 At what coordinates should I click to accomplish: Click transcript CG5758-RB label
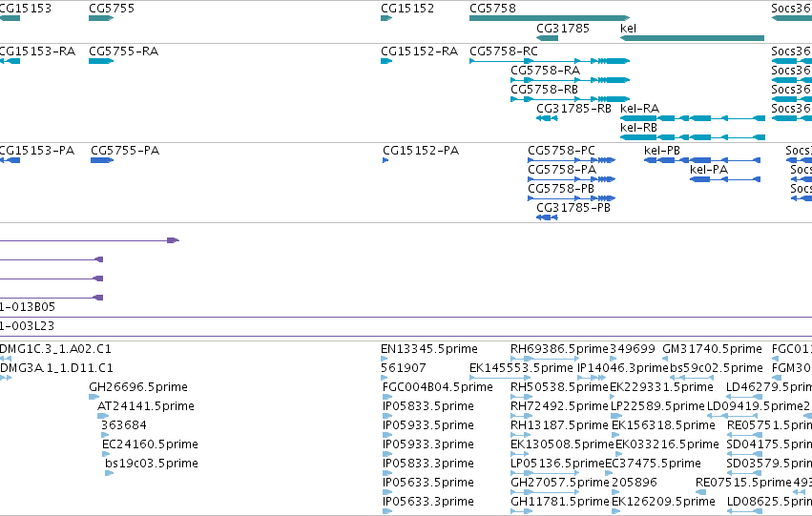coord(544,90)
